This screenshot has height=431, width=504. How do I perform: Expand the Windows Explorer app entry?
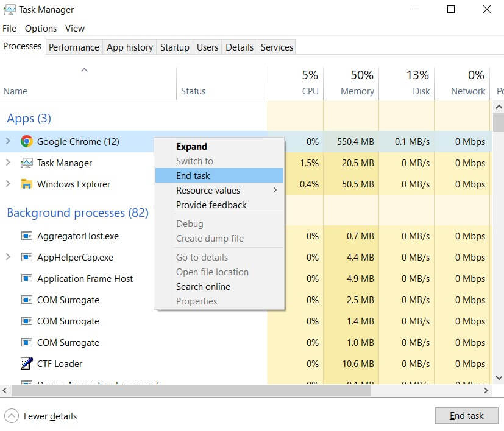[x=8, y=184]
